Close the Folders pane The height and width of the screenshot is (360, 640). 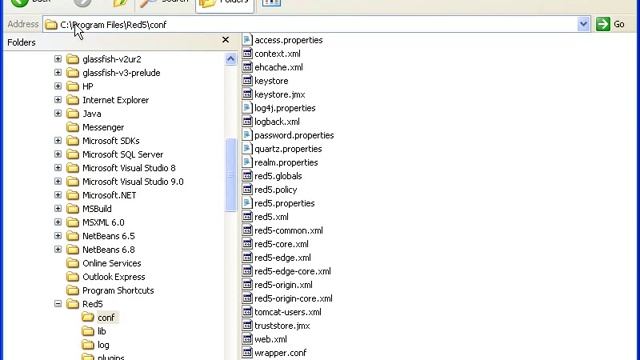point(225,40)
